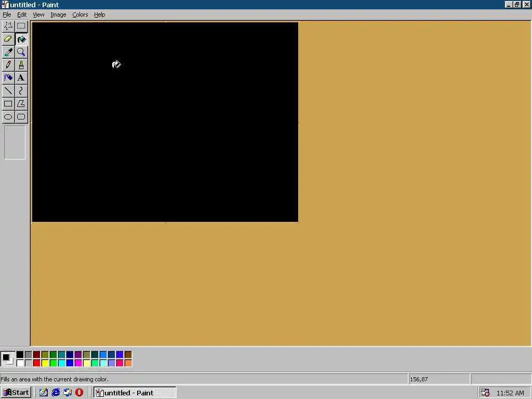The image size is (532, 399).
Task: Open the View menu
Action: (x=38, y=15)
